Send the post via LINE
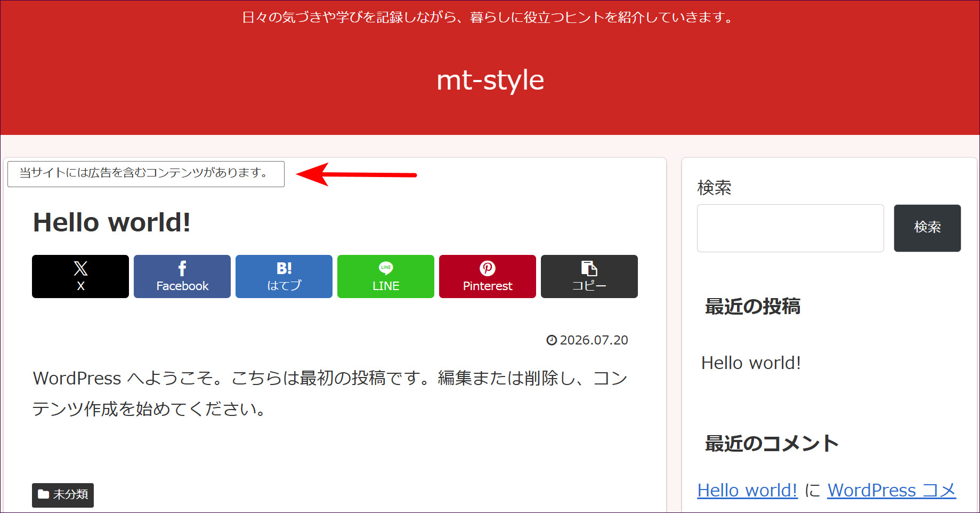The width and height of the screenshot is (980, 513). 386,276
